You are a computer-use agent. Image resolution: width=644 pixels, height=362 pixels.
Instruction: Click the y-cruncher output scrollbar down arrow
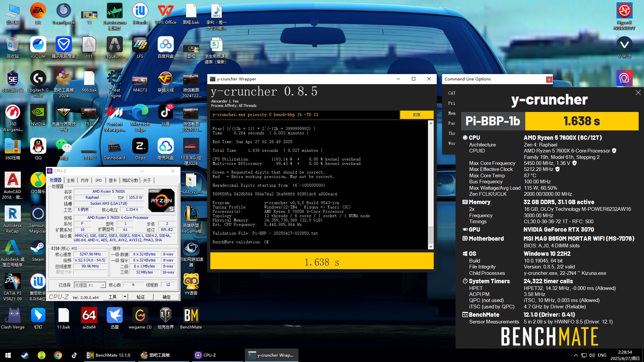[431, 247]
